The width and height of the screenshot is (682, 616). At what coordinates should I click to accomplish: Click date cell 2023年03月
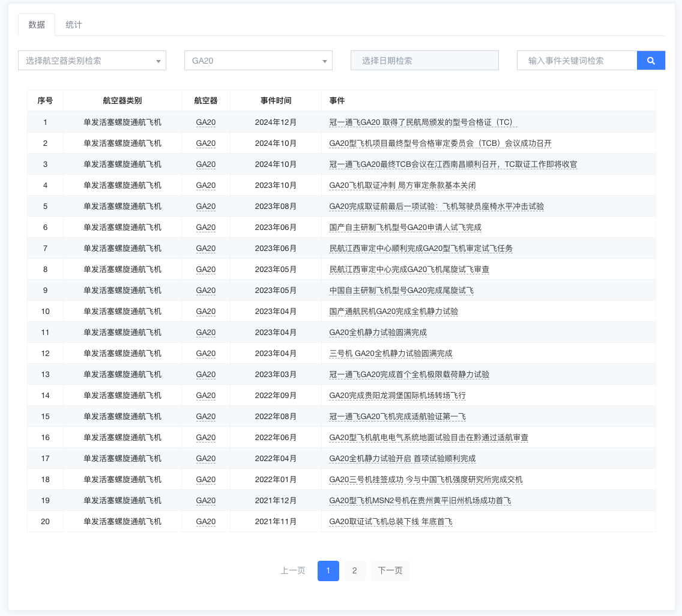(276, 375)
